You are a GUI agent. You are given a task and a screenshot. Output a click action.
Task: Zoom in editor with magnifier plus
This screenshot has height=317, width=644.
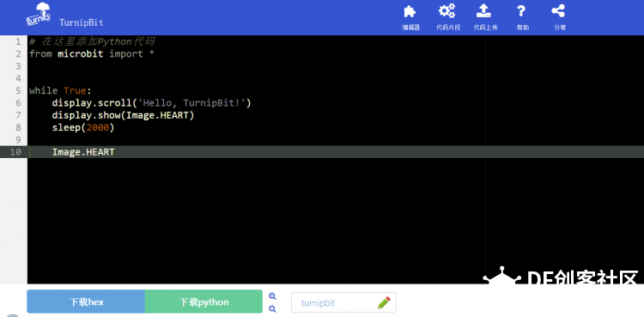tap(272, 296)
